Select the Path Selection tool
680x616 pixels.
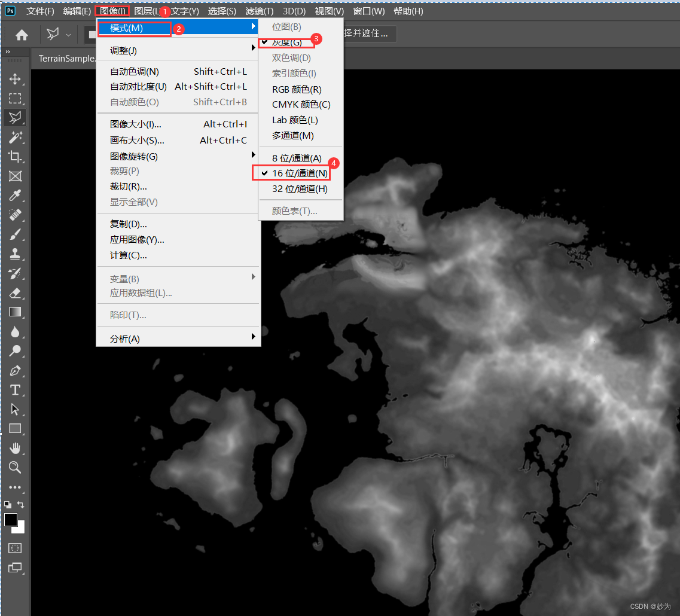coord(15,409)
